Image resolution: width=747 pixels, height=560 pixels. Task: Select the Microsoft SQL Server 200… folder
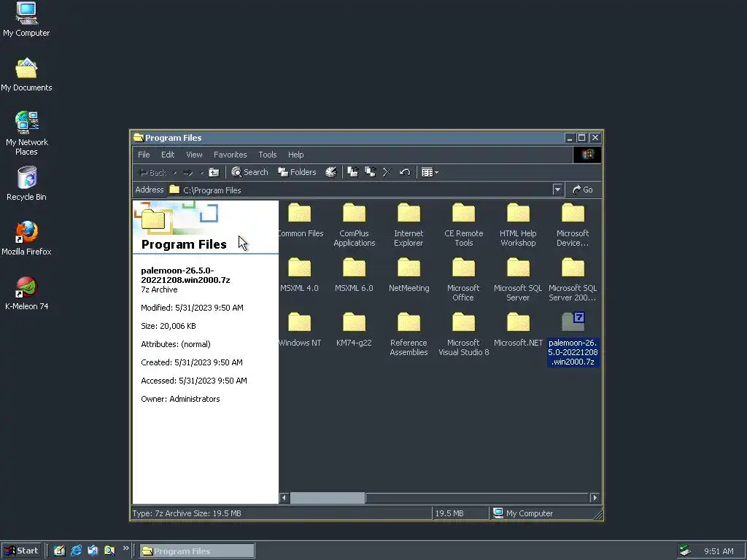(573, 279)
